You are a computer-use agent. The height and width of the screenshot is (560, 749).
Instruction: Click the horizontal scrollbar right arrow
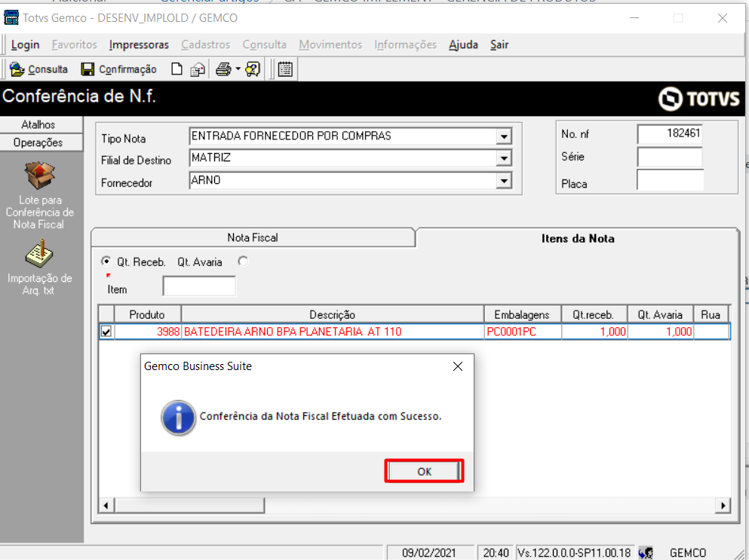723,506
